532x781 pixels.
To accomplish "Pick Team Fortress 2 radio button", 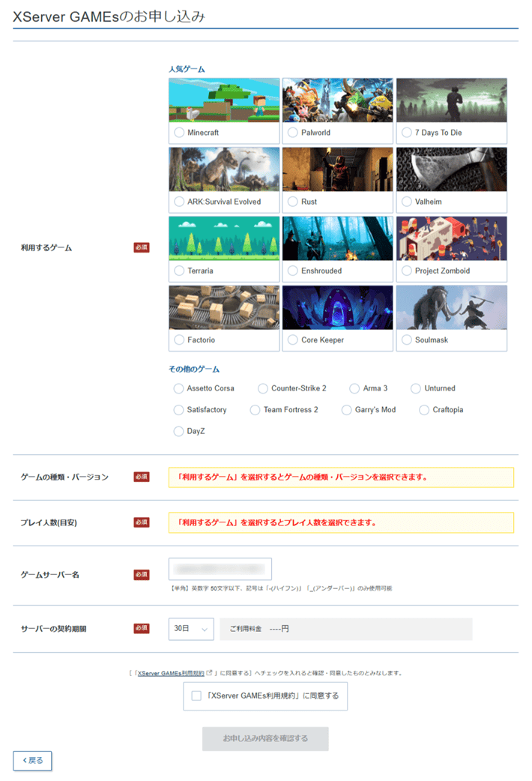I will [x=255, y=410].
